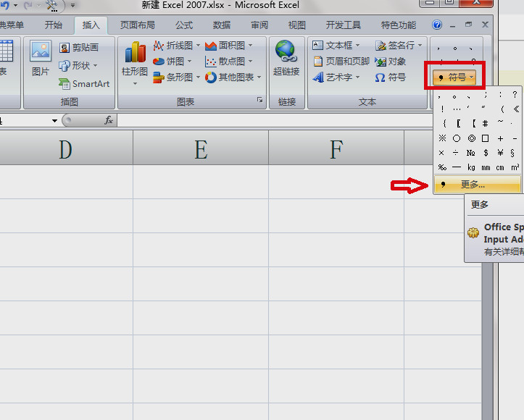
Task: Expand the 折线图 line chart dropdown
Action: pos(198,45)
